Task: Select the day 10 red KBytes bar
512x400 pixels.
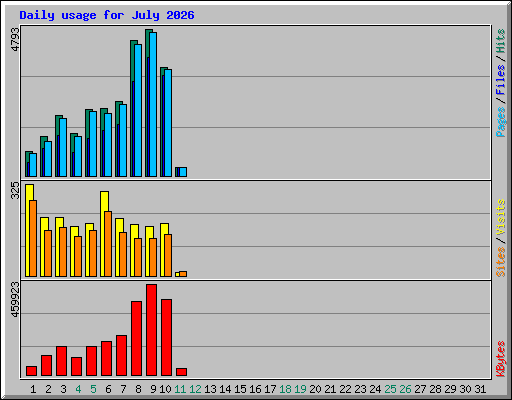Action: pyautogui.click(x=166, y=338)
